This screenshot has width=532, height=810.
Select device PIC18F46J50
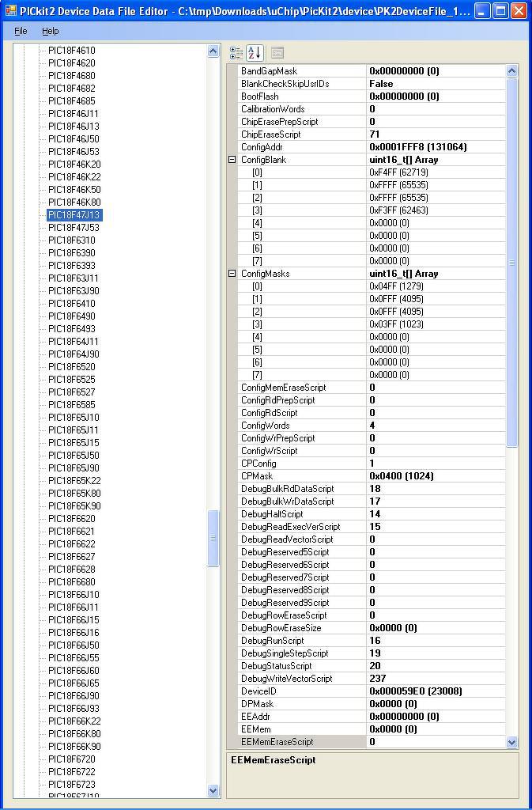point(74,139)
